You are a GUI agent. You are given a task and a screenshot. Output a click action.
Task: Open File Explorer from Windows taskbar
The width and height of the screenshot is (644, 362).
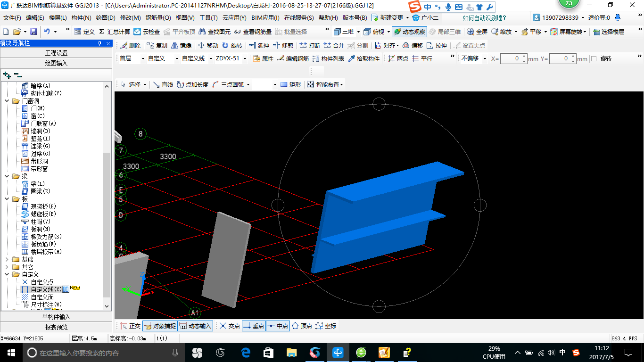point(292,352)
